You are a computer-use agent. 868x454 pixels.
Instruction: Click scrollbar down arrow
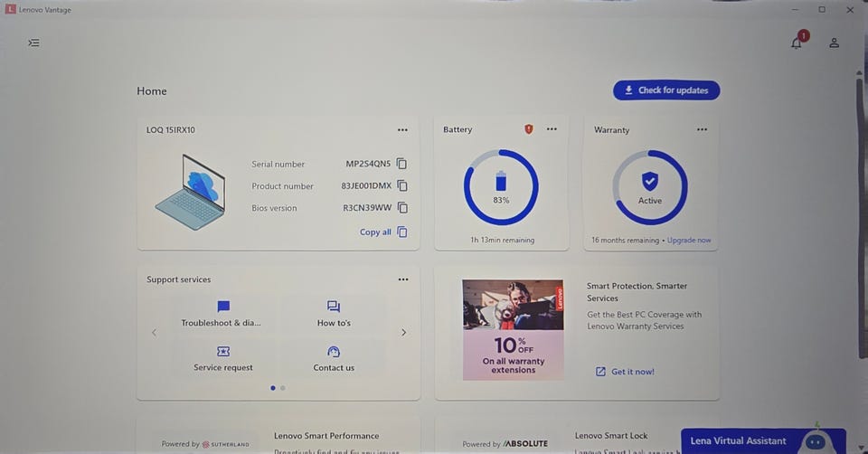pos(860,448)
